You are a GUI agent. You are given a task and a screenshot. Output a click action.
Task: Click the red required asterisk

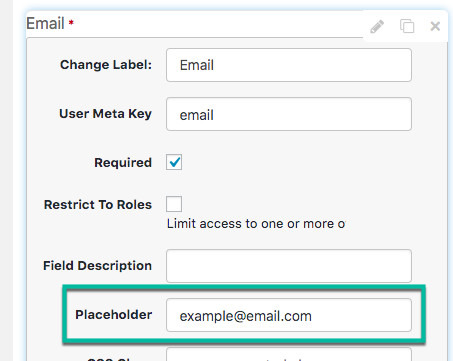click(x=71, y=22)
